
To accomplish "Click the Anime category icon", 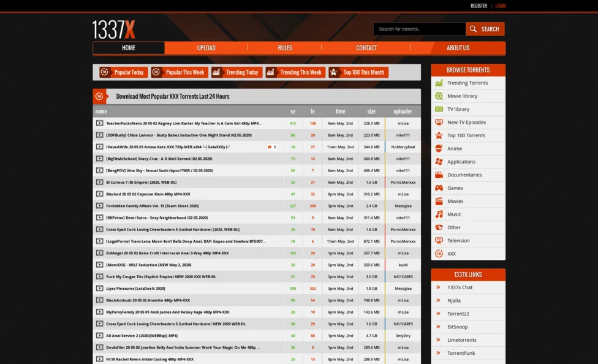I will point(439,148).
